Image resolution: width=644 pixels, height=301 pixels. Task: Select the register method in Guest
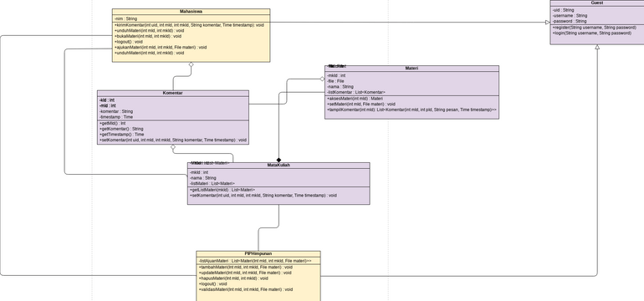[595, 28]
